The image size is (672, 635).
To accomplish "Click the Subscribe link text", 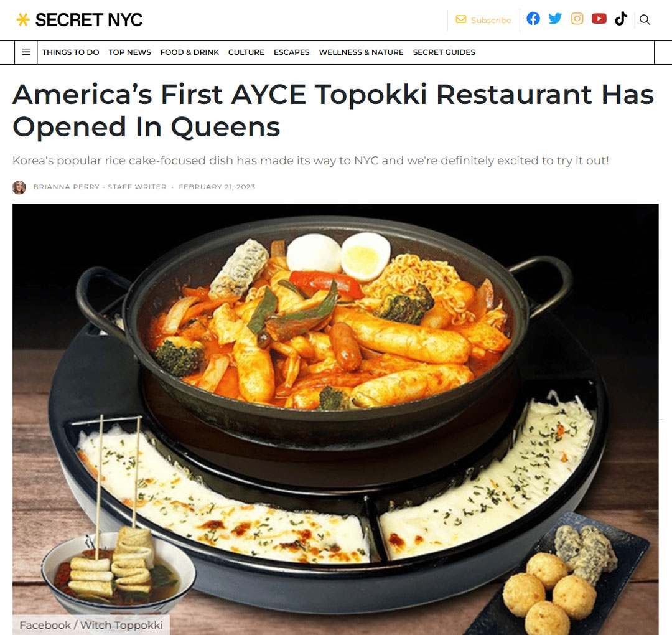I will click(x=491, y=20).
